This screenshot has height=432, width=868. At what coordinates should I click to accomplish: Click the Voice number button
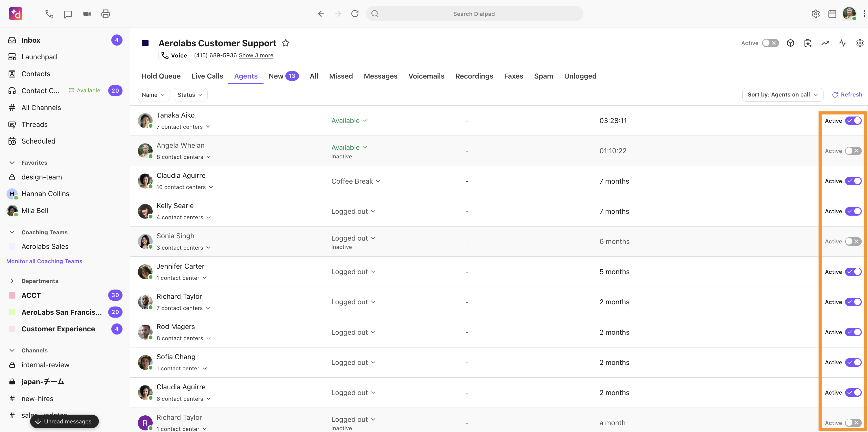tap(174, 55)
